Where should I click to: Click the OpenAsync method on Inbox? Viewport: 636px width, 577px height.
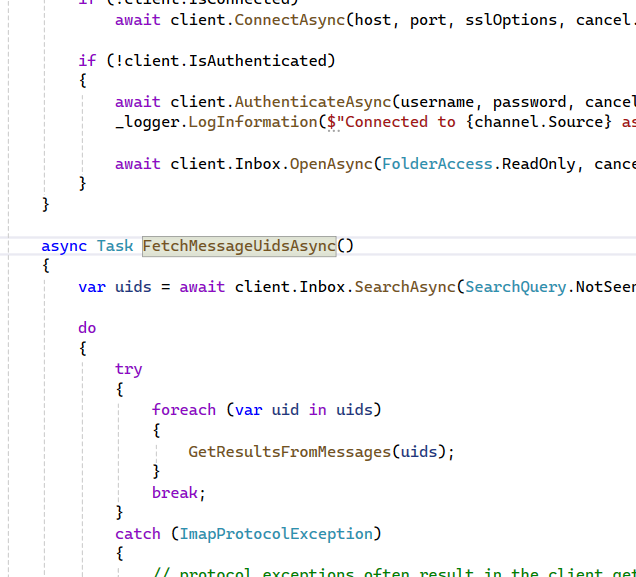tap(331, 163)
